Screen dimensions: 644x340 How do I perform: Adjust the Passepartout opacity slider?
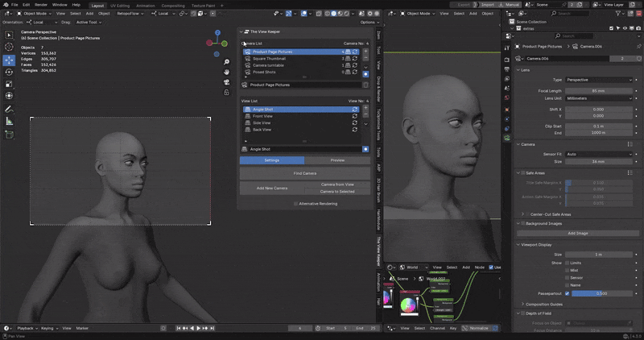(602, 293)
